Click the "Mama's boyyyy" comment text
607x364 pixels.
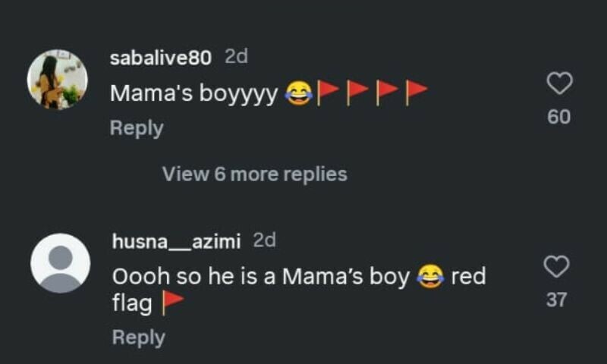coord(193,93)
